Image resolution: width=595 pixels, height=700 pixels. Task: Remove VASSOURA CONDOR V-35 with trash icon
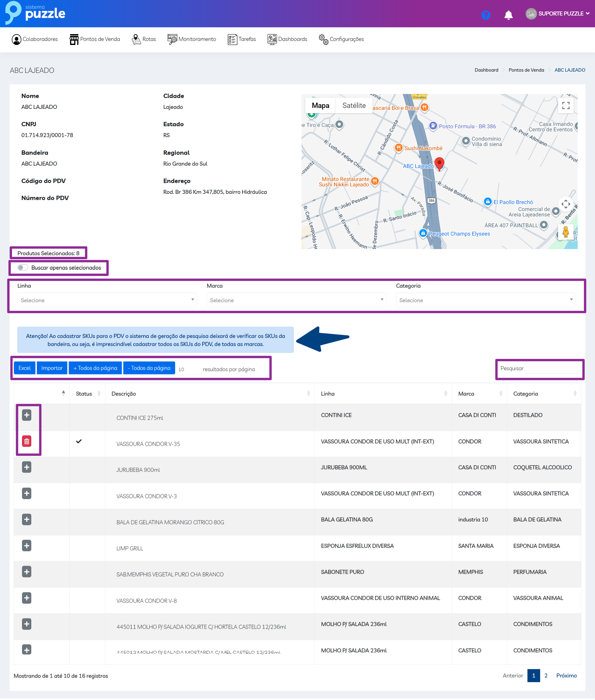point(27,441)
